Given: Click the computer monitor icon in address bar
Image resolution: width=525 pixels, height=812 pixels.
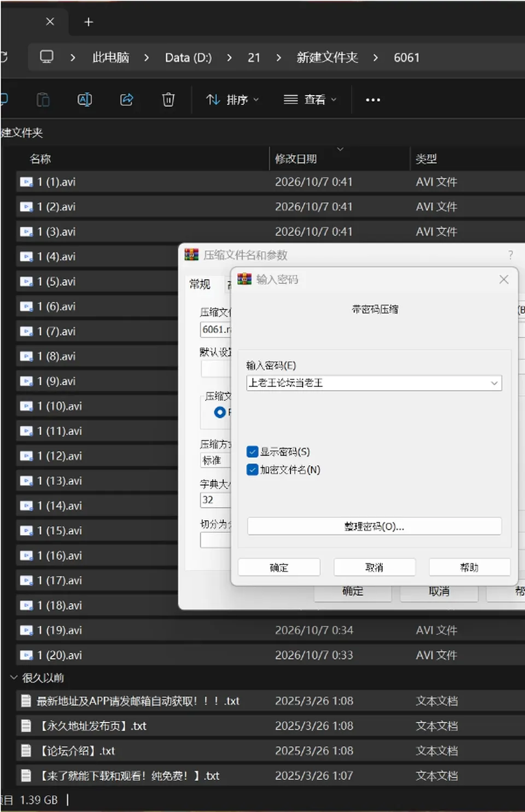Looking at the screenshot, I should tap(47, 57).
